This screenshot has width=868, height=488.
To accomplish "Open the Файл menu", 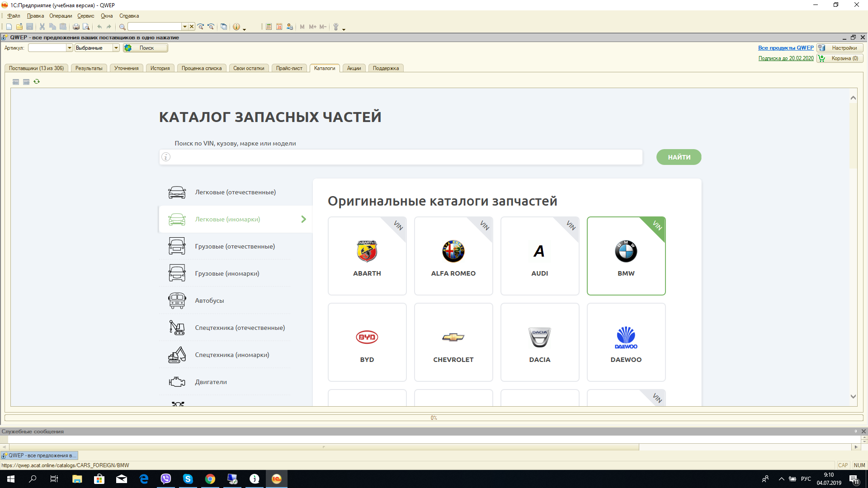I will click(14, 16).
